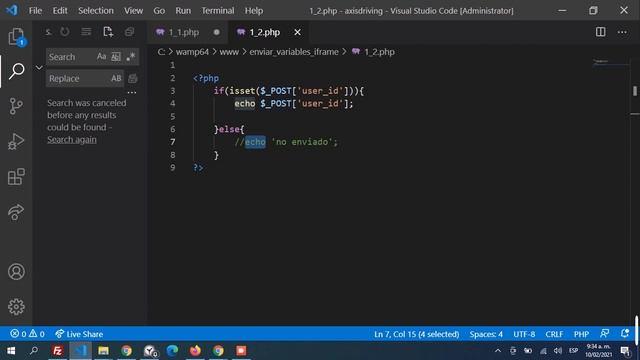Open the Search view in activity bar
This screenshot has width=640, height=360.
pyautogui.click(x=16, y=71)
